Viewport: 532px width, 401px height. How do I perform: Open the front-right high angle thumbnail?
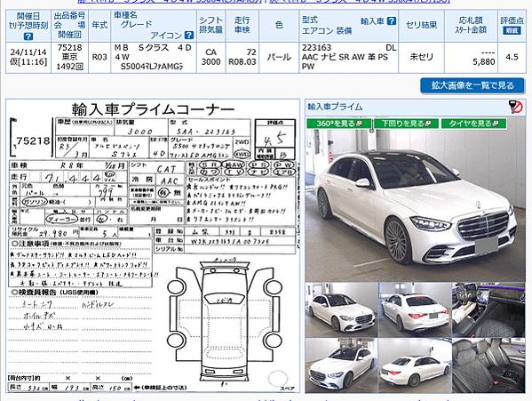[341, 365]
